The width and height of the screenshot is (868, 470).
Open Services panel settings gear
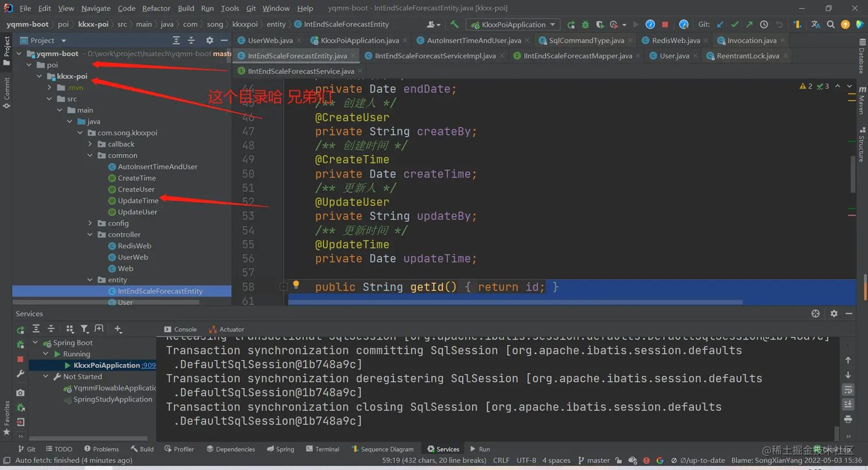834,313
